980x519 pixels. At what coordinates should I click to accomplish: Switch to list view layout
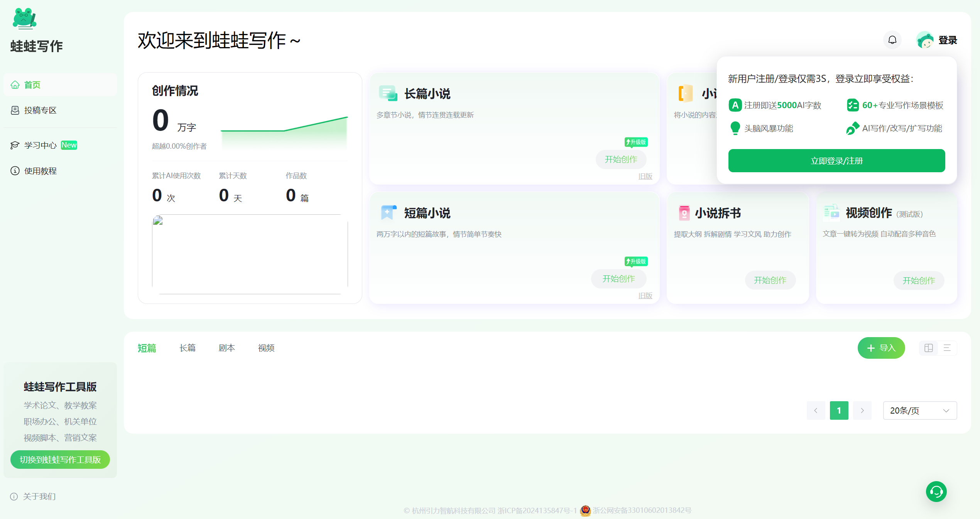click(947, 348)
